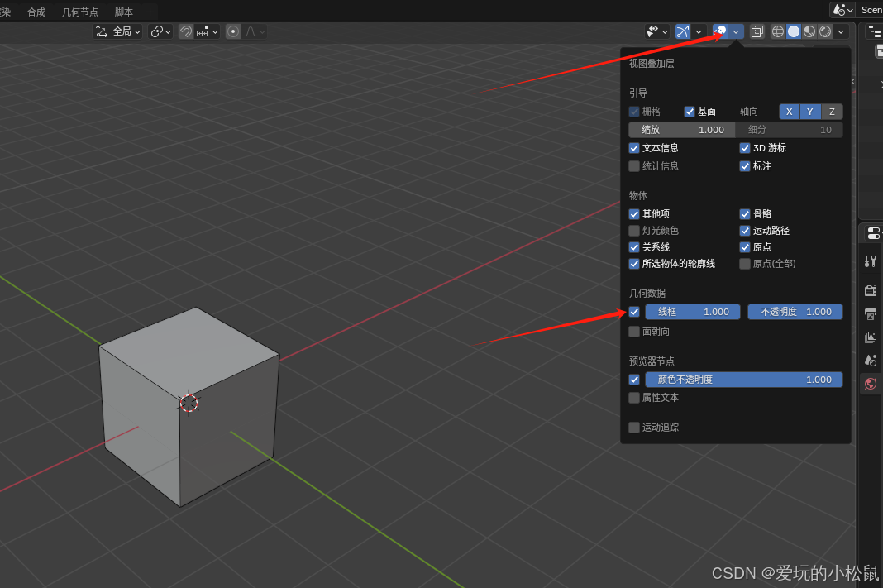
Task: Switch to rendered shading mode
Action: tap(825, 31)
